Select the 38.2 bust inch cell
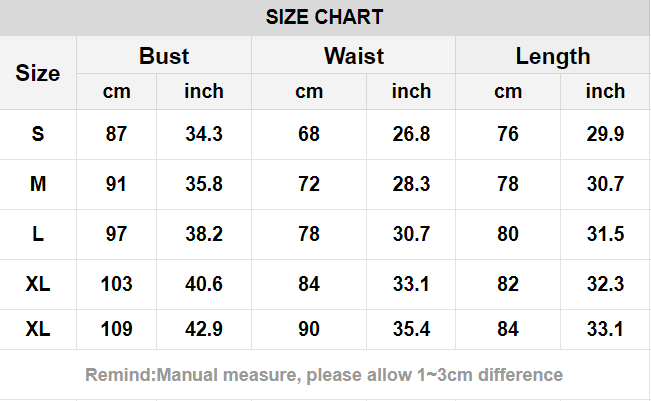The width and height of the screenshot is (651, 401). pos(204,234)
